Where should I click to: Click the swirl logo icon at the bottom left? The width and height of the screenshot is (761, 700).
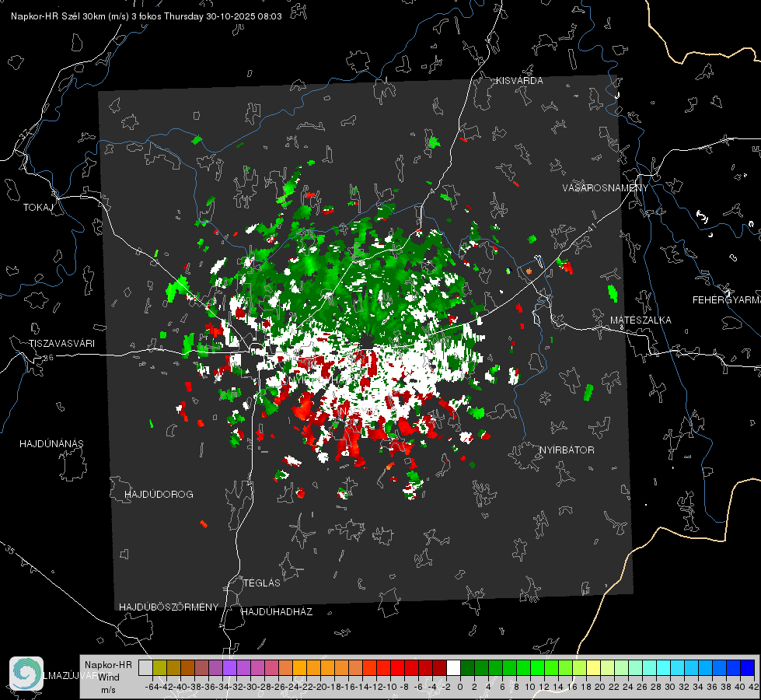coord(26,674)
